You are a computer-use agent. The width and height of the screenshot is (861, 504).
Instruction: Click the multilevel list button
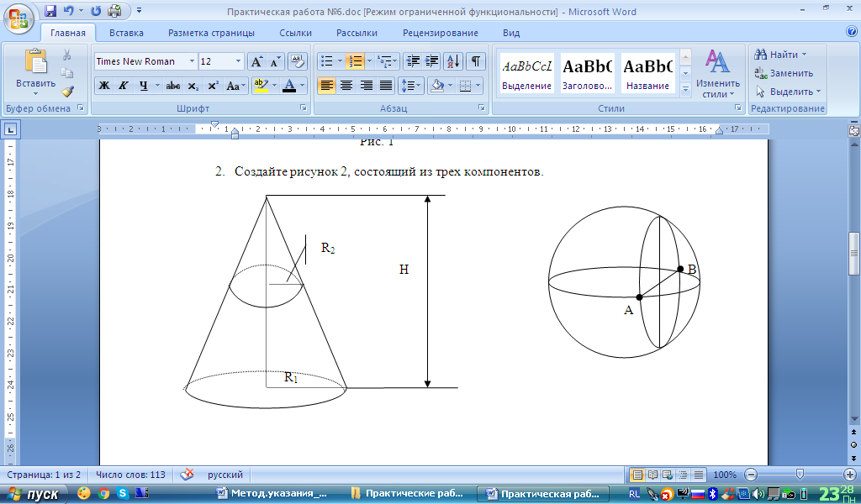click(384, 61)
